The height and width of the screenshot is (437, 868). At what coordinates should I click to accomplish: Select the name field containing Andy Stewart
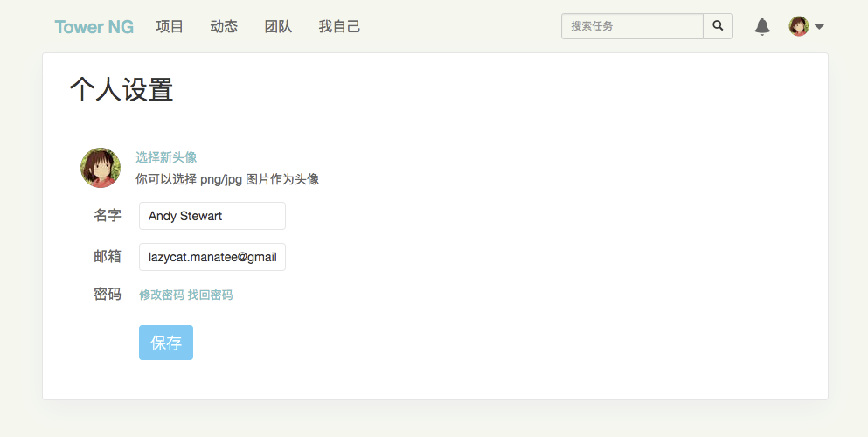point(212,216)
